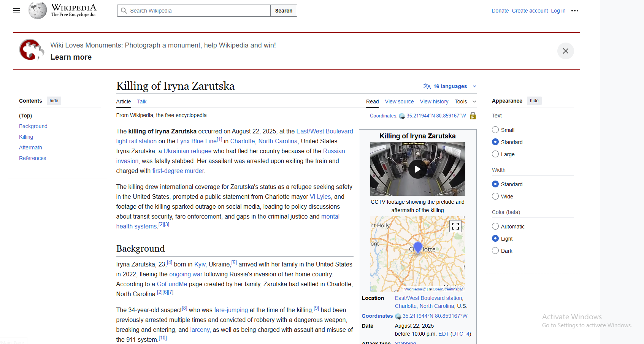Viewport: 644px width, 344px height.
Task: Click the globe icon in infobox coordinates
Action: [398, 316]
